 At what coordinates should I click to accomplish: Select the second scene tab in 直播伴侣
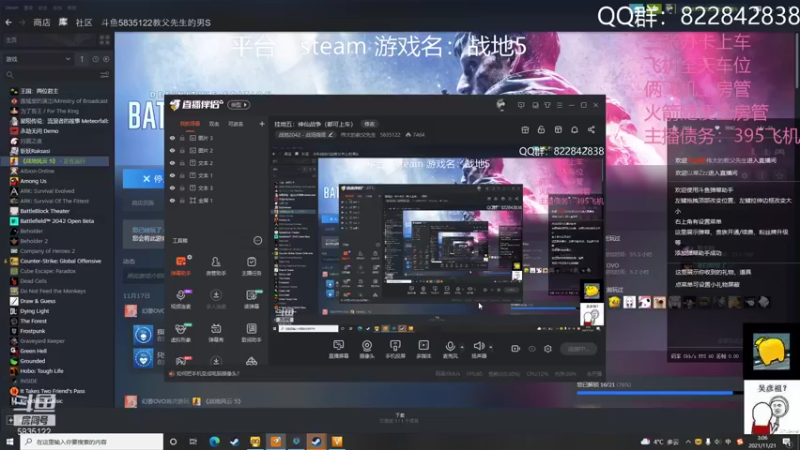pos(214,124)
